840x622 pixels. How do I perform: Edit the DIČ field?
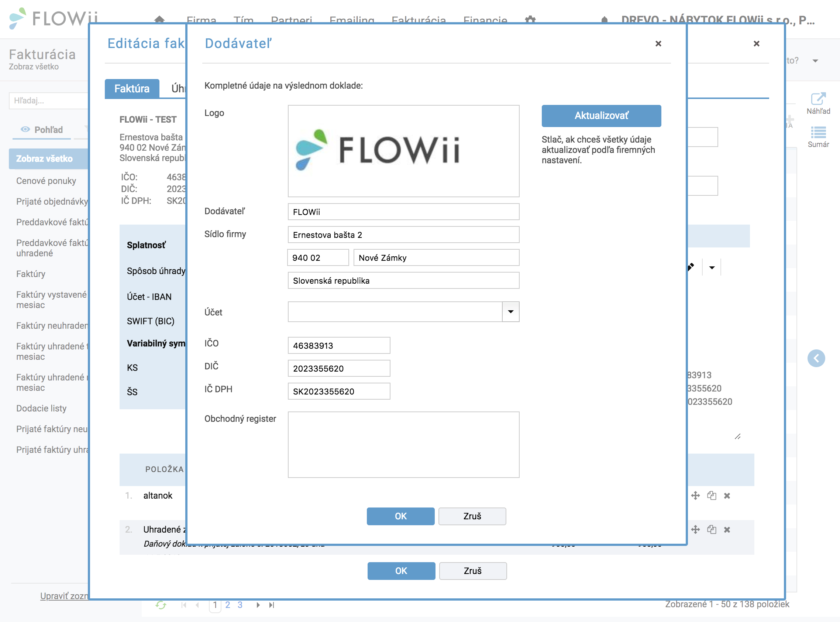click(x=339, y=368)
